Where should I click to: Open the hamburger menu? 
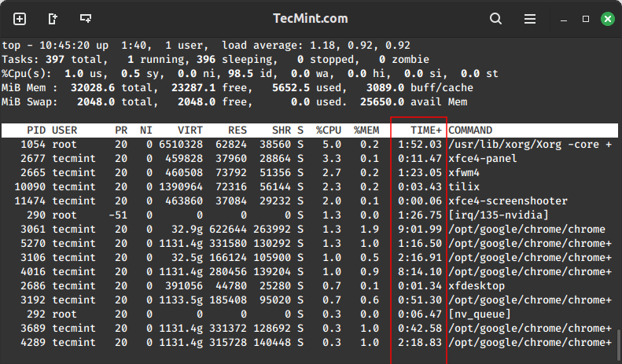tap(528, 18)
